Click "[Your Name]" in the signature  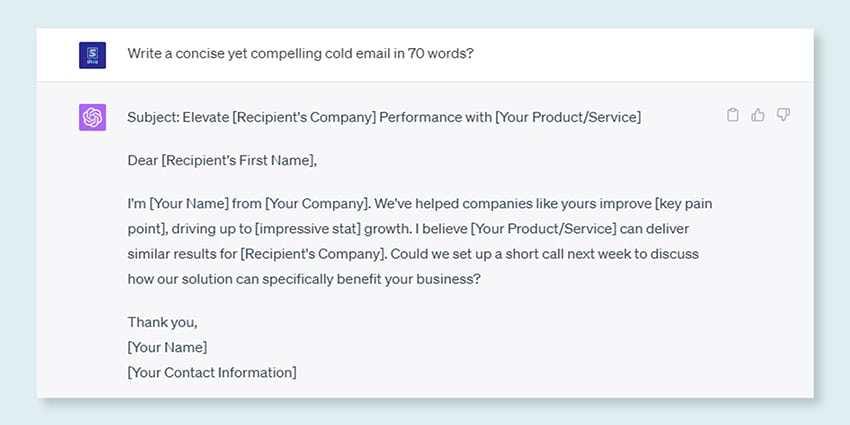167,347
